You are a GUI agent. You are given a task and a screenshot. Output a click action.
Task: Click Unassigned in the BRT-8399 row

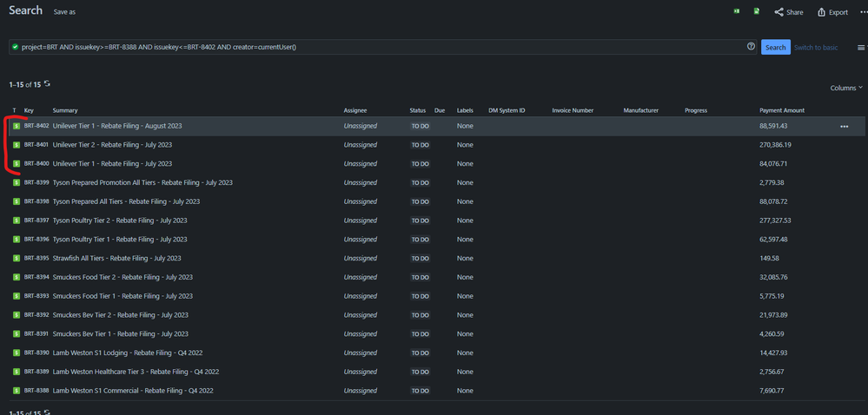tap(360, 182)
